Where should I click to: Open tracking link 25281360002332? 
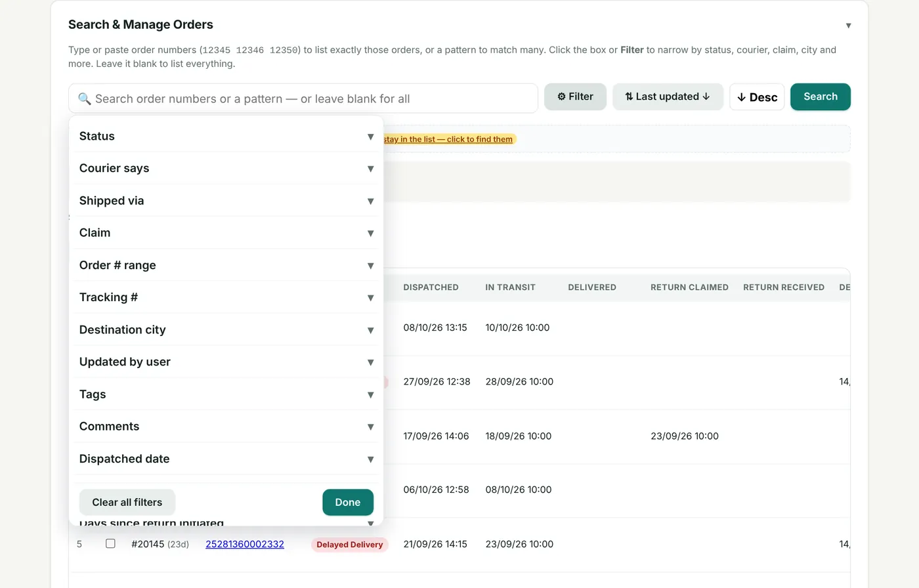pos(245,544)
